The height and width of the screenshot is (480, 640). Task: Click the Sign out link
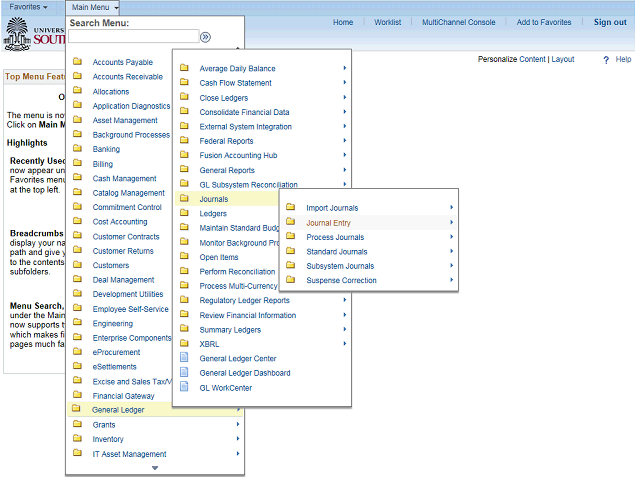(x=610, y=22)
